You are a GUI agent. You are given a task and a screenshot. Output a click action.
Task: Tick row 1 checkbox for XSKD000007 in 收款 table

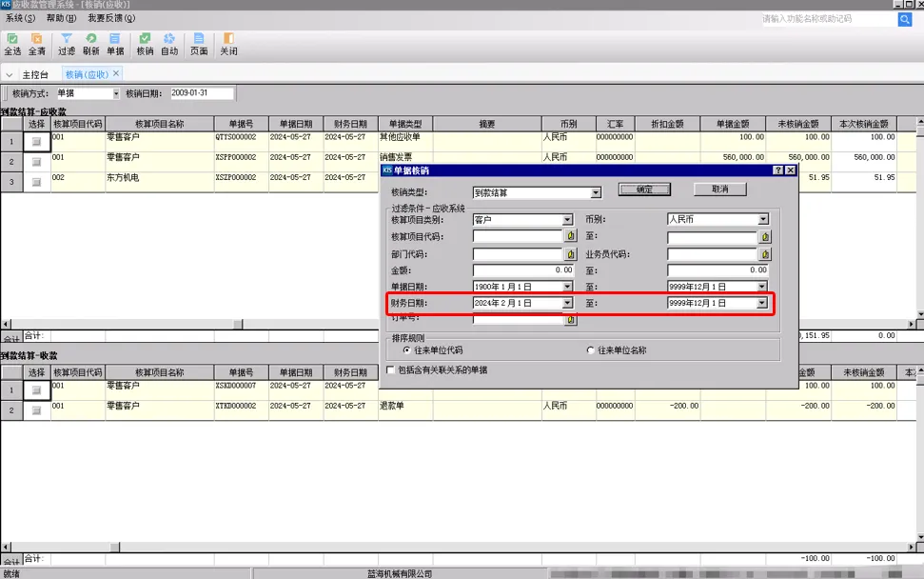coord(36,389)
